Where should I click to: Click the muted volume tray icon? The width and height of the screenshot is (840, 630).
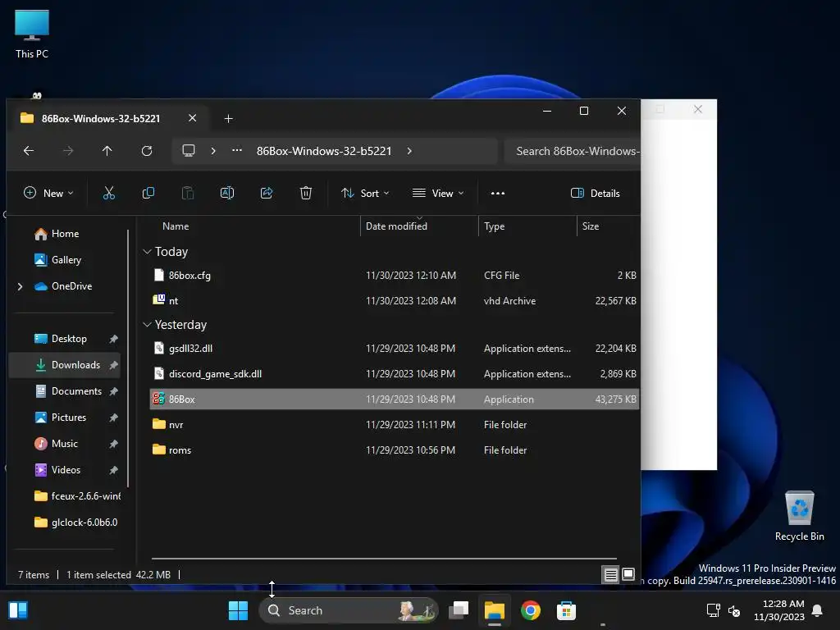coord(734,610)
